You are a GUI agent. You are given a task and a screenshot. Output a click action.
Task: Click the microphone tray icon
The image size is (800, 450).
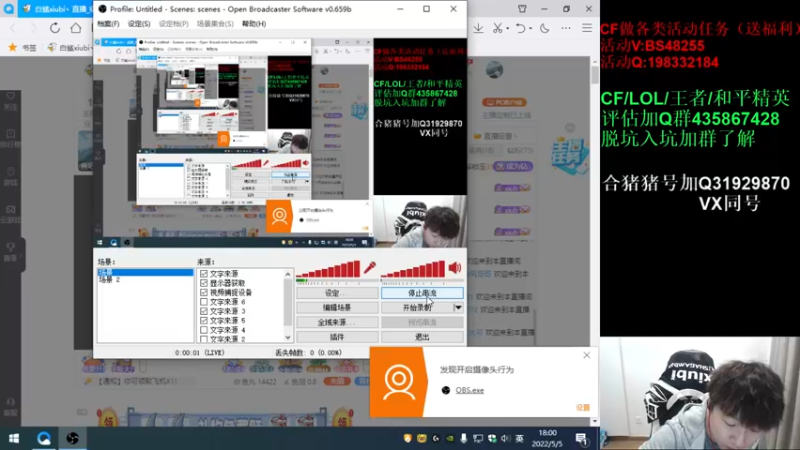463,438
